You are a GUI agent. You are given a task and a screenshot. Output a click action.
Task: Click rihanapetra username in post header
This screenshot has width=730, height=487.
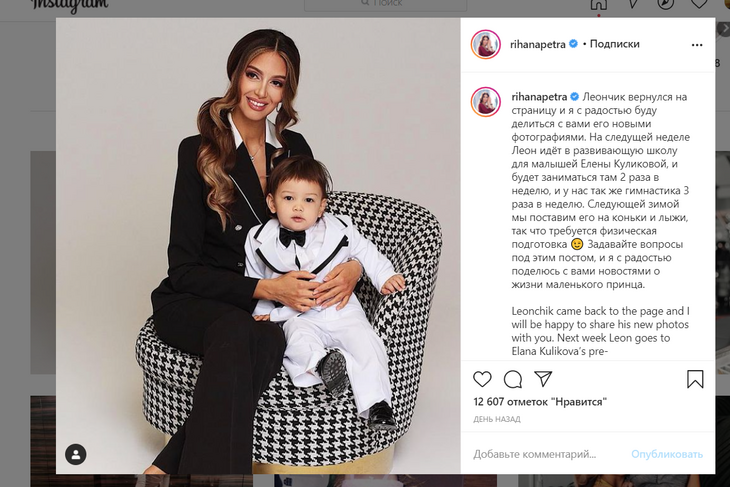537,44
